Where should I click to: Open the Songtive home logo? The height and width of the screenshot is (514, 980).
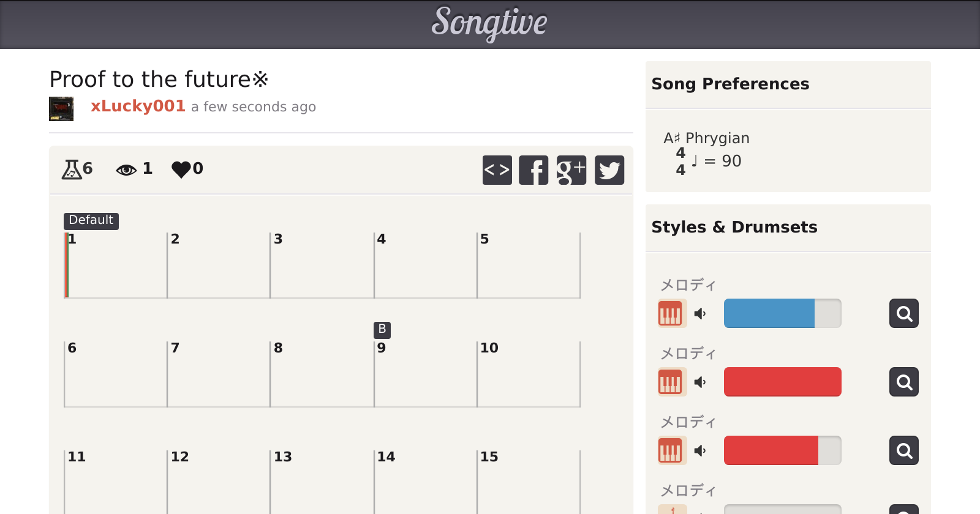(489, 23)
